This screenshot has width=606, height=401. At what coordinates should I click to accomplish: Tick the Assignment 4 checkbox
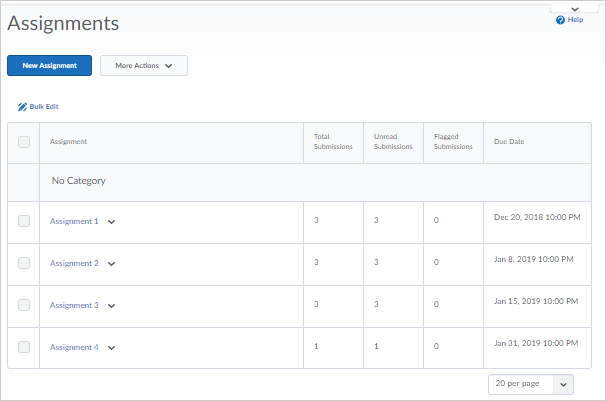24,347
